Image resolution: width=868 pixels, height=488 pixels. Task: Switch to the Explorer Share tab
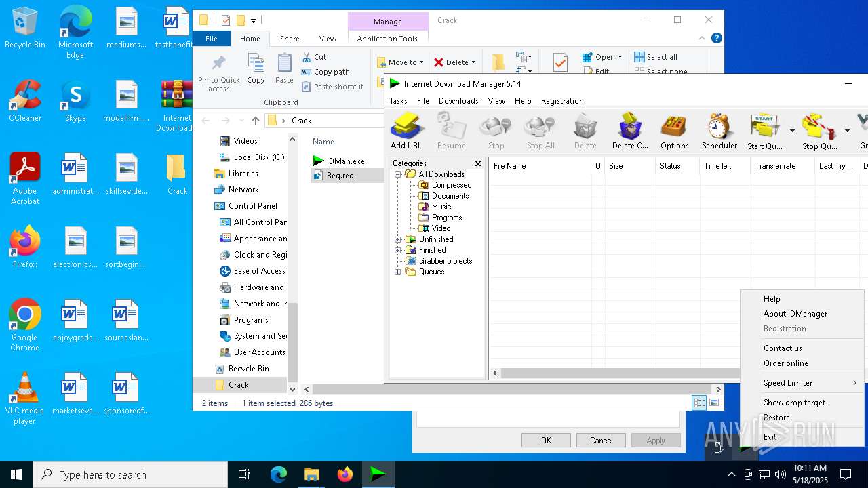pyautogui.click(x=290, y=39)
